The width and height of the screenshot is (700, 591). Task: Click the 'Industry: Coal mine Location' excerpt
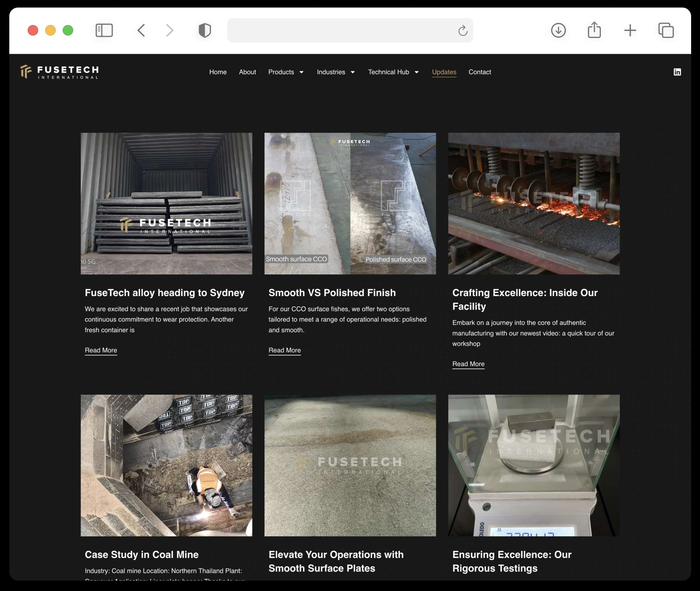165,574
